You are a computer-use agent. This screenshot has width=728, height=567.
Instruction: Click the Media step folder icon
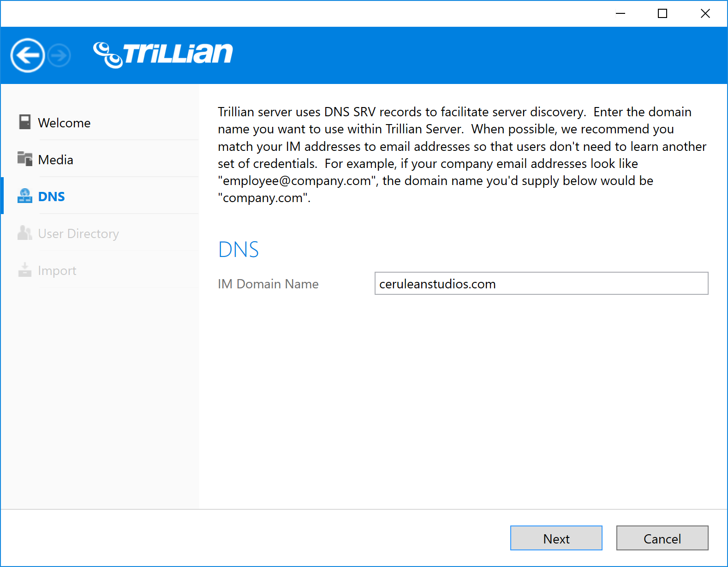tap(25, 159)
